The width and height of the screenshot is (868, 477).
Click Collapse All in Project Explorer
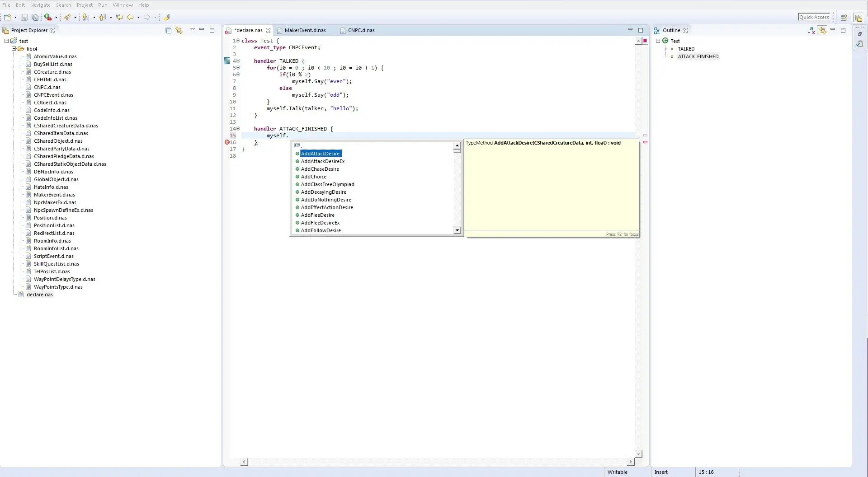coord(168,30)
